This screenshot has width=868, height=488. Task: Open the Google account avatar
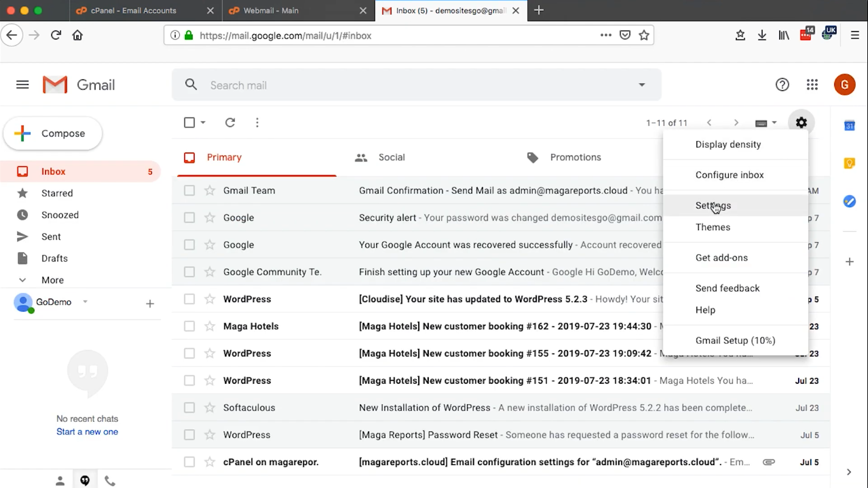click(844, 85)
